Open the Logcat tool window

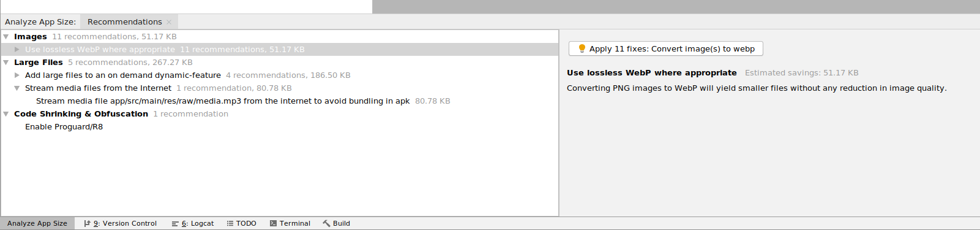pyautogui.click(x=193, y=223)
